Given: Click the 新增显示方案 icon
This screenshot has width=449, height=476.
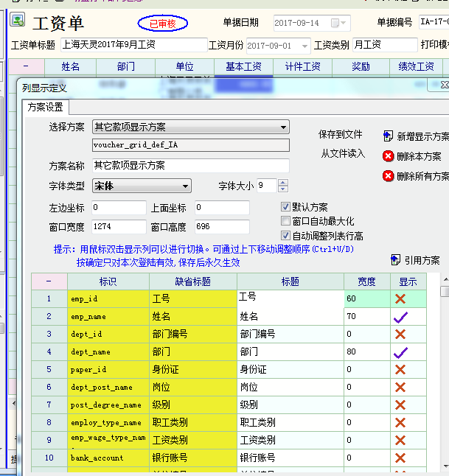Looking at the screenshot, I should (x=389, y=136).
